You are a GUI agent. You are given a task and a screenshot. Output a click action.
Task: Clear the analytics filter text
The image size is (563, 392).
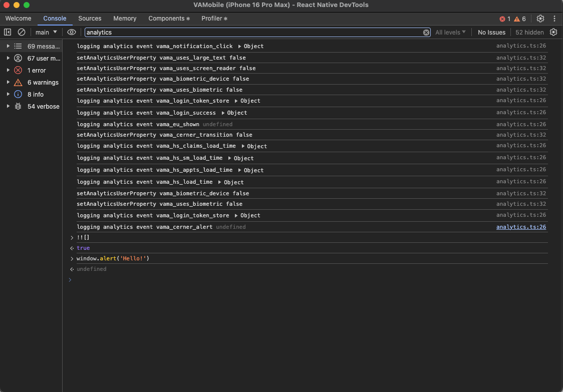426,33
